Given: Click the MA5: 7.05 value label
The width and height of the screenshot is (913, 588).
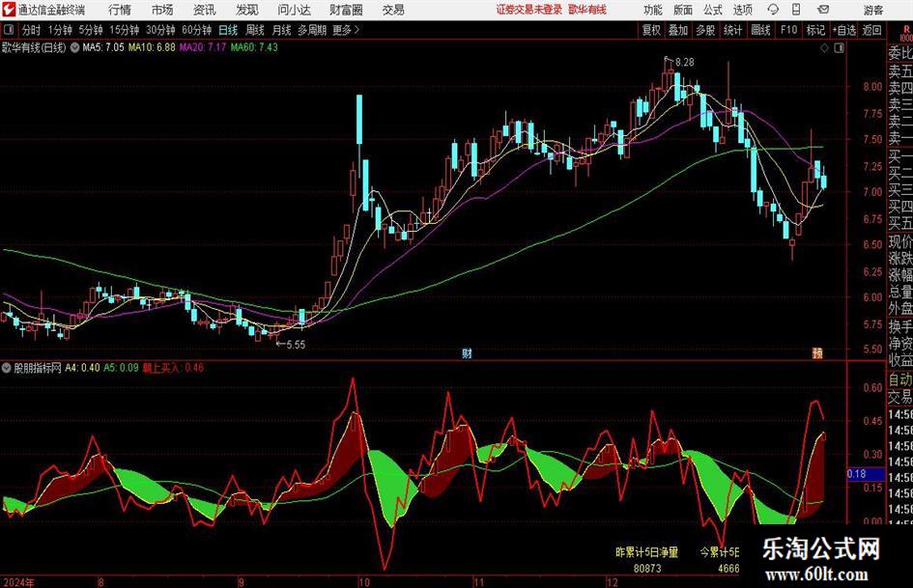Looking at the screenshot, I should tap(103, 47).
